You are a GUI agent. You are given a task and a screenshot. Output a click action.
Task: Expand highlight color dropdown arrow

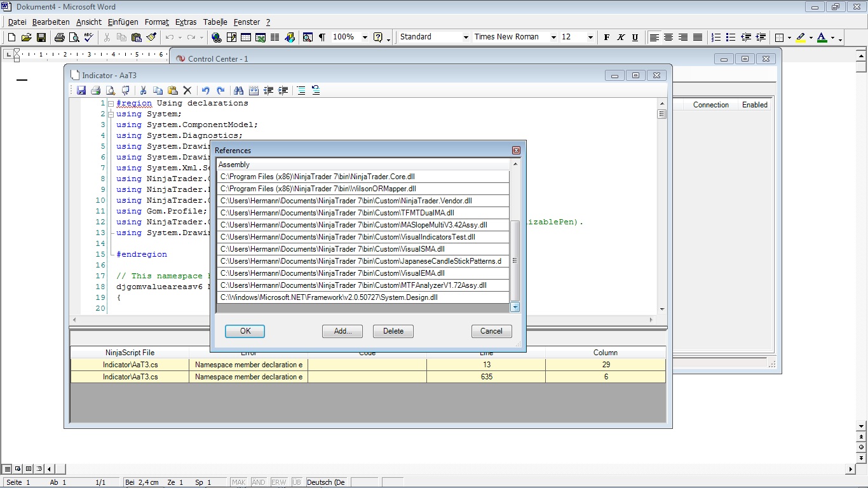811,37
